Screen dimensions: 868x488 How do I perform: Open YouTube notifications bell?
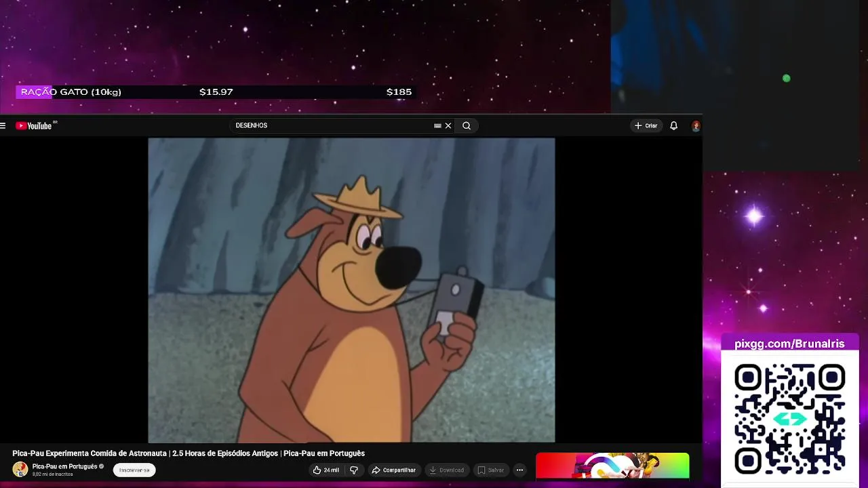click(673, 125)
